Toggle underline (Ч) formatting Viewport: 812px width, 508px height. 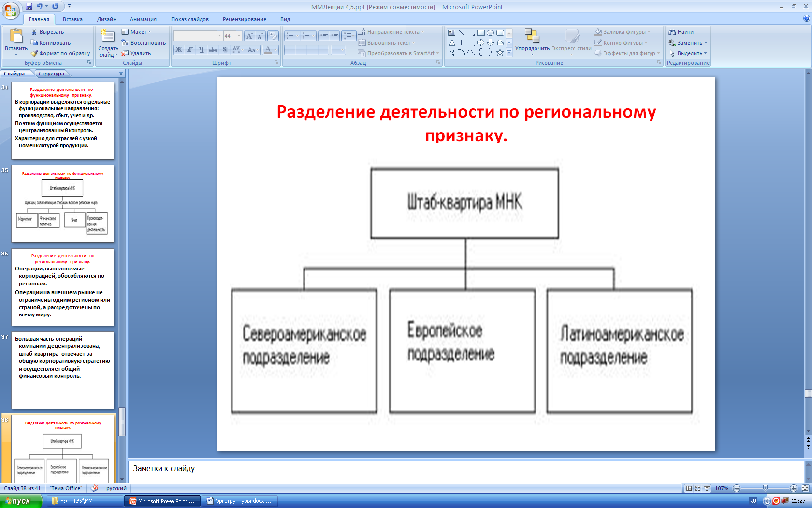tap(201, 50)
